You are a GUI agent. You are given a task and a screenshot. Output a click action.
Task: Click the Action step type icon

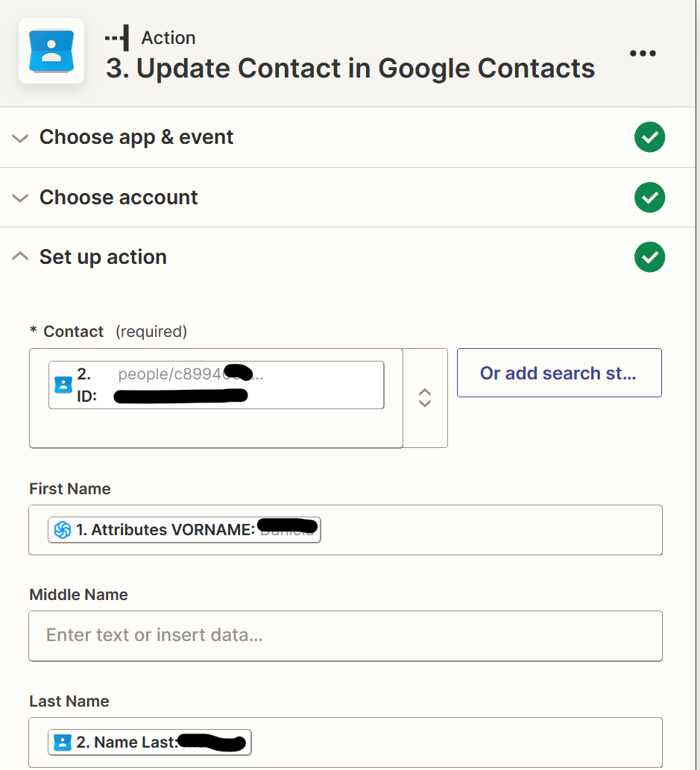117,38
